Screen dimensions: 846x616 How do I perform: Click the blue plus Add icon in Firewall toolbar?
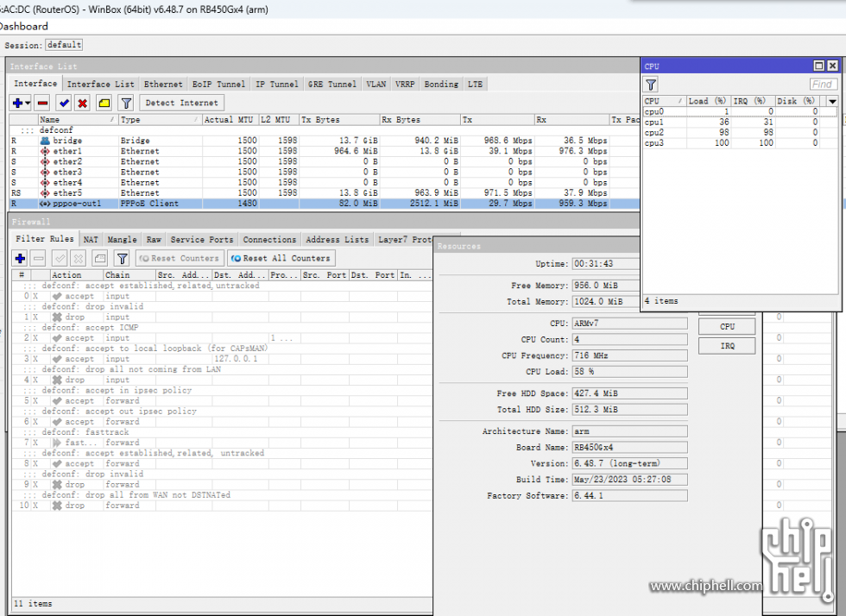tap(21, 258)
